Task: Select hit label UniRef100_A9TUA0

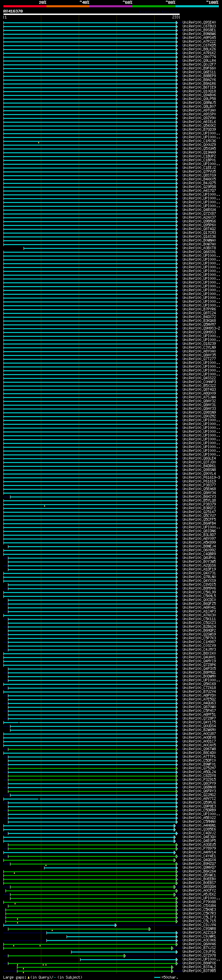Action: tap(199, 110)
